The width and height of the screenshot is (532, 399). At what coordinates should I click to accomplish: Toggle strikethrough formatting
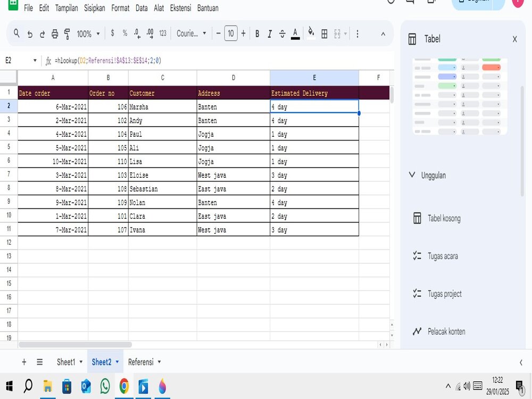click(282, 34)
